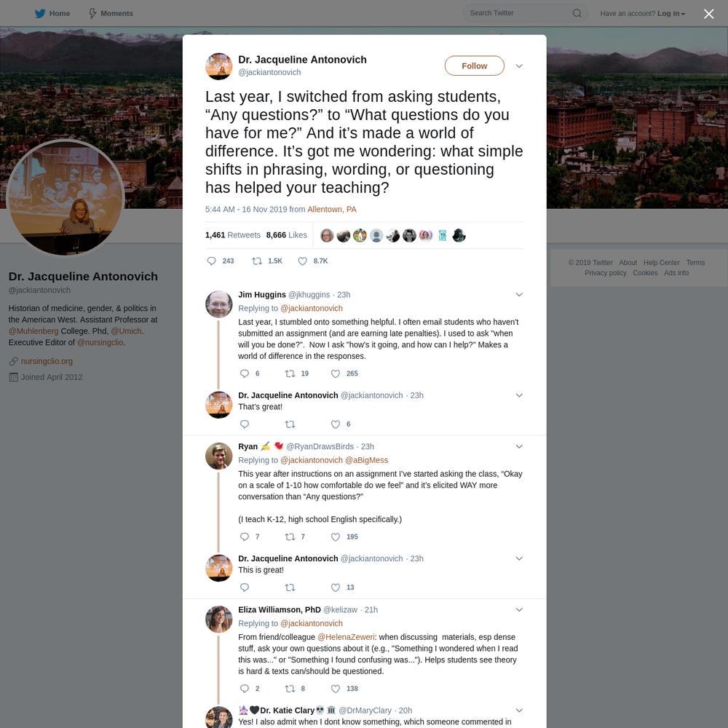Open the Allentown, PA location link

click(331, 210)
